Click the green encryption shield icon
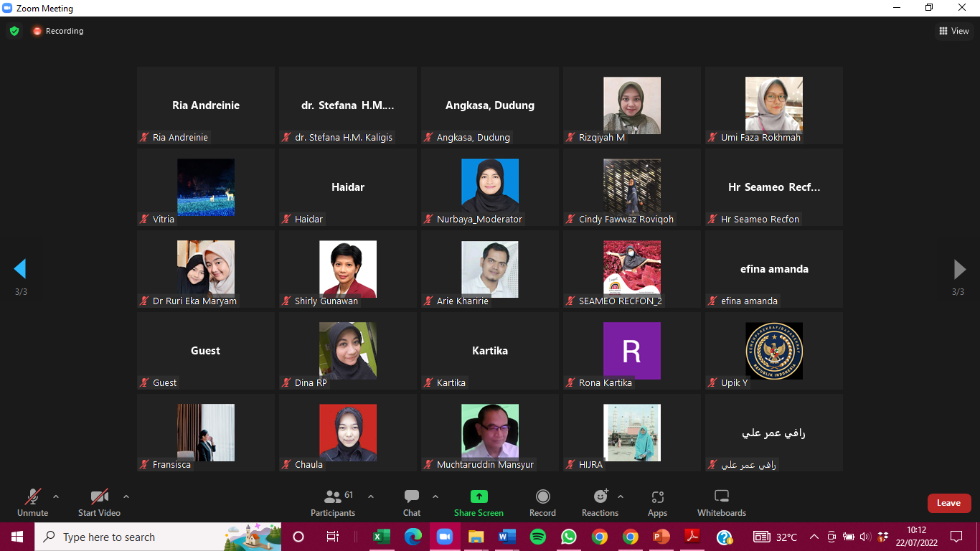 click(14, 31)
